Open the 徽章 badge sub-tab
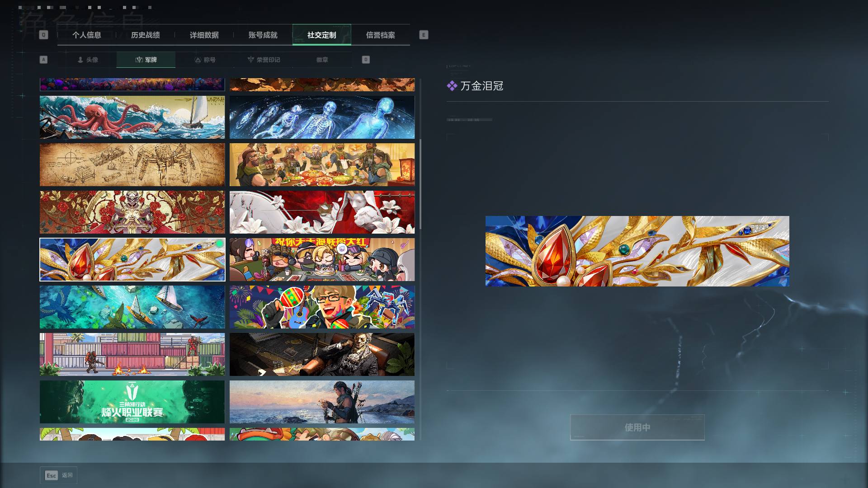This screenshot has width=868, height=488. click(322, 60)
